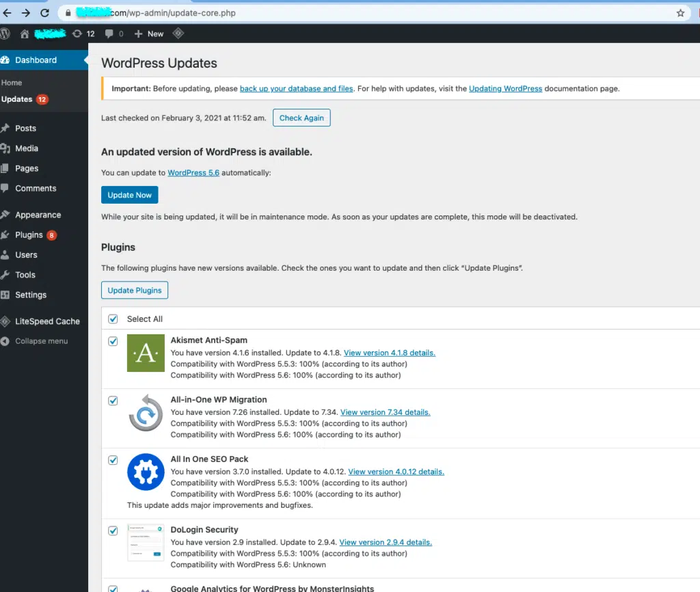Click the plus New item in admin bar

(x=149, y=33)
